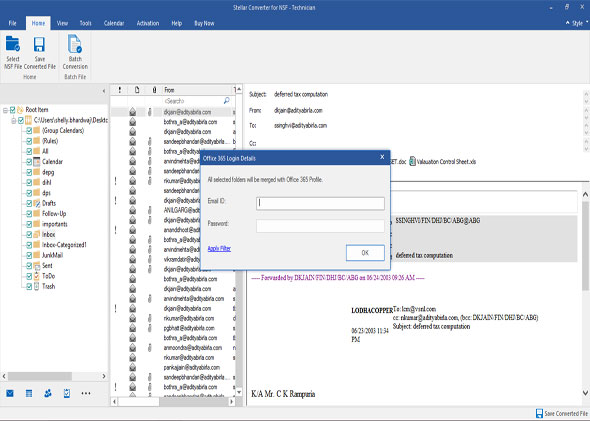Open Help ribbon tab
The image size is (590, 421).
point(177,23)
